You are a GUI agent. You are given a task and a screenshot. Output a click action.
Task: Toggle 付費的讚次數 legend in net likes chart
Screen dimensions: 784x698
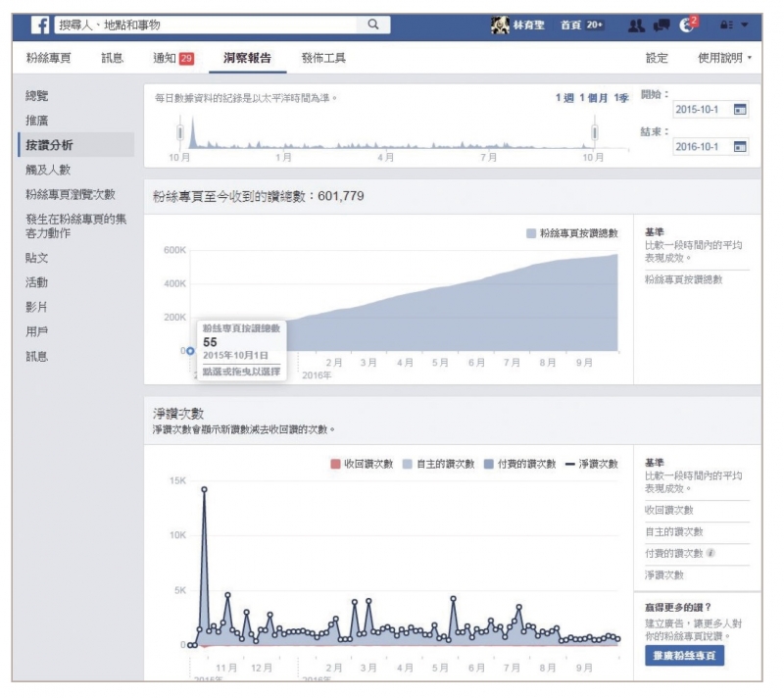pos(519,464)
